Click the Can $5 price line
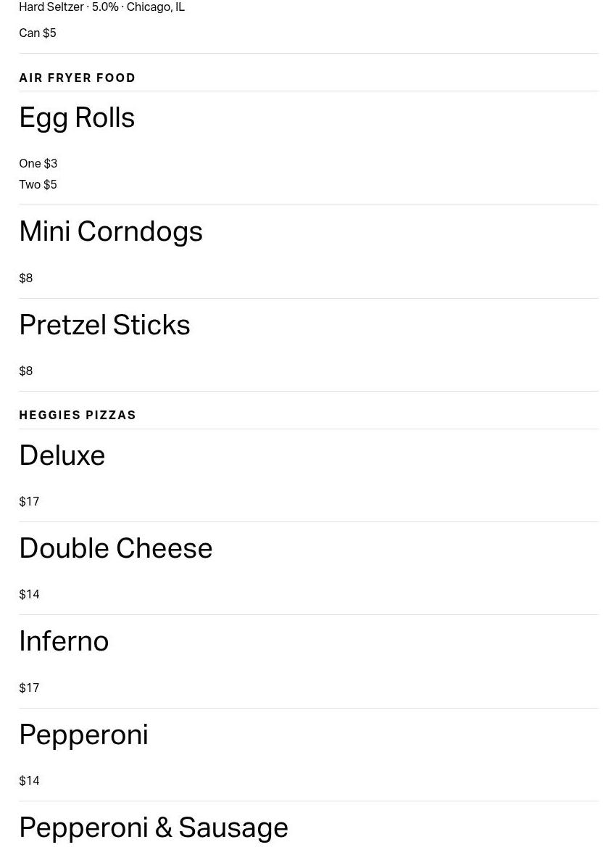616x850 pixels. 38,33
